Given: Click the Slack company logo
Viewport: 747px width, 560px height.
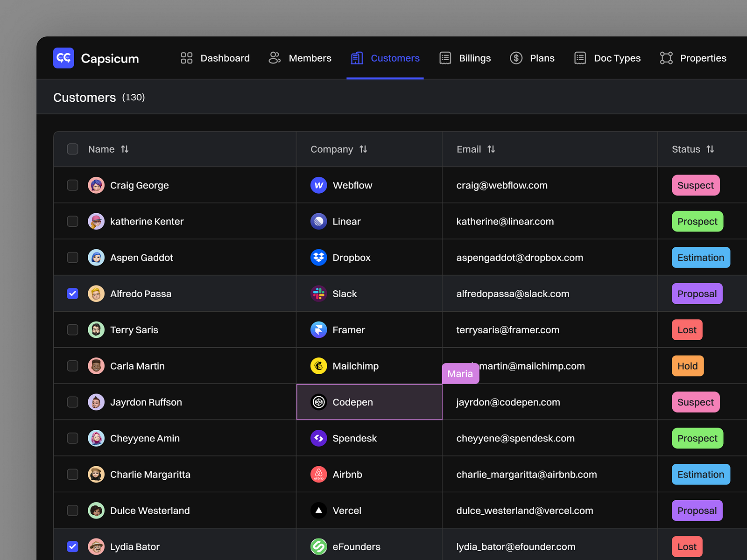Looking at the screenshot, I should [x=319, y=294].
